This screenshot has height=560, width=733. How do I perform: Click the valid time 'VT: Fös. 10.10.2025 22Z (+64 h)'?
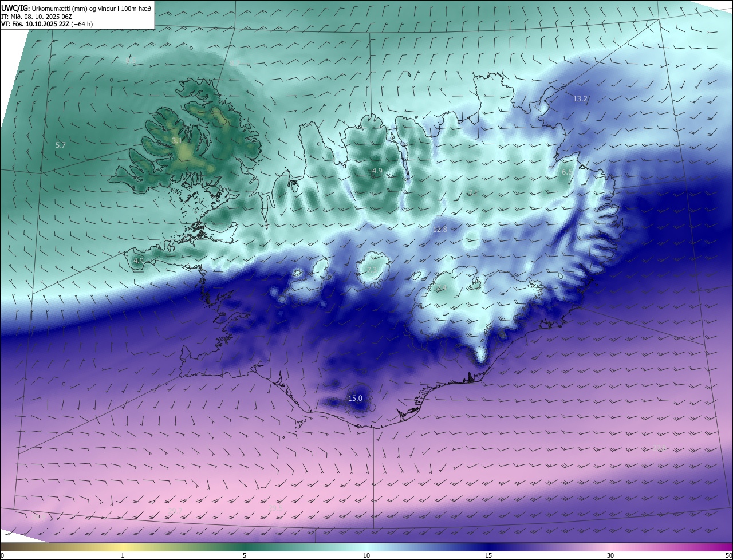pyautogui.click(x=47, y=24)
